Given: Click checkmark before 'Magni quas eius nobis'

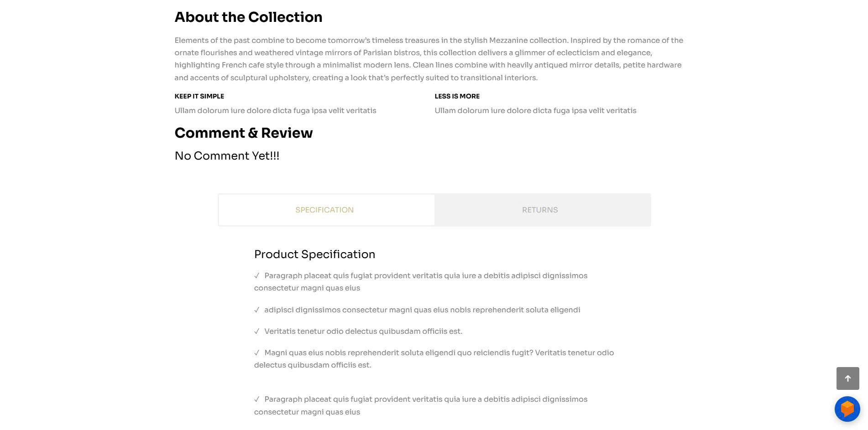Looking at the screenshot, I should (x=256, y=353).
